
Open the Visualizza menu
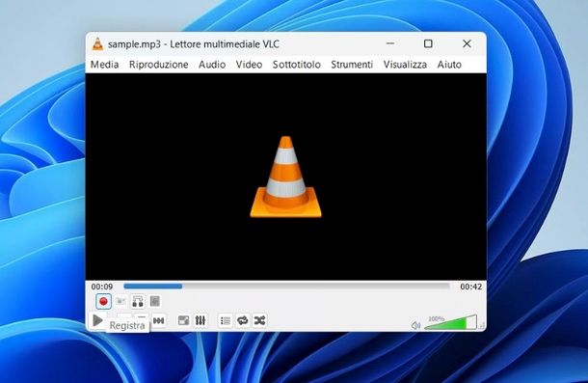pyautogui.click(x=405, y=65)
